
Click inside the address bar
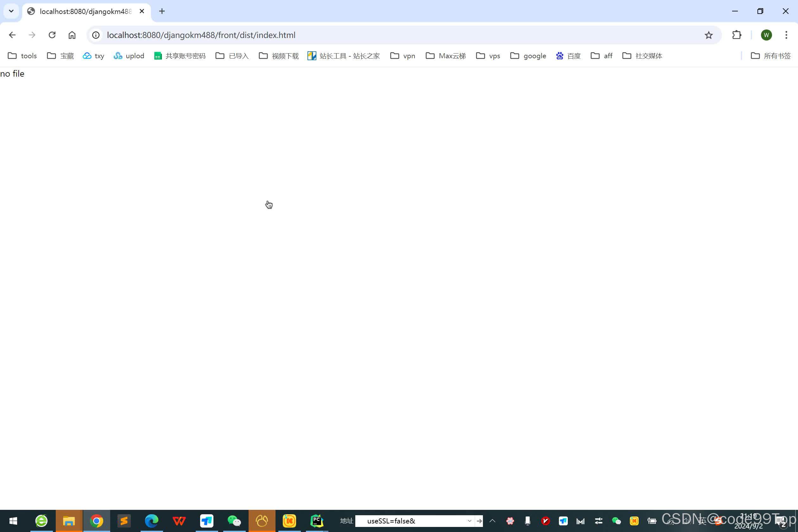click(x=237, y=35)
